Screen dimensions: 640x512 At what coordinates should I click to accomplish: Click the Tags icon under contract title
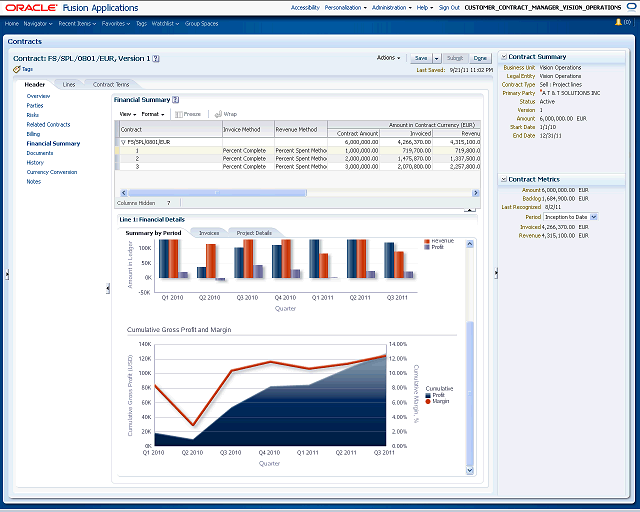pyautogui.click(x=17, y=69)
